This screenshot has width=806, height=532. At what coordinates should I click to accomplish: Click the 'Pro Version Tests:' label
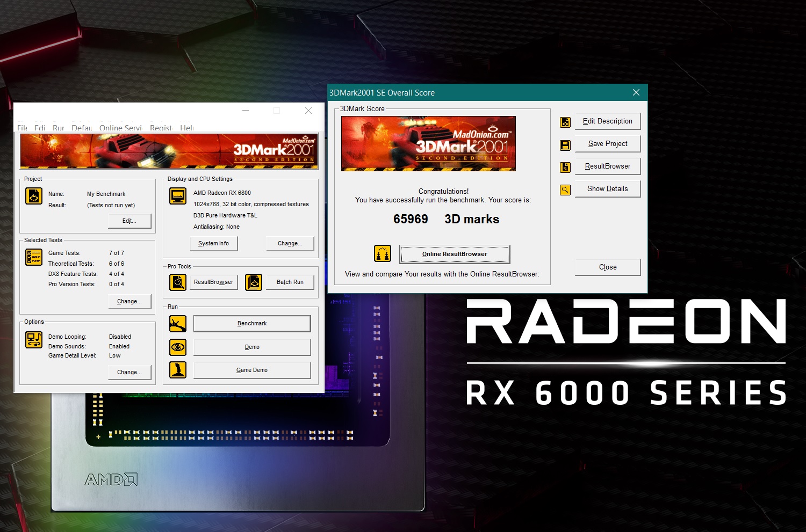point(72,284)
